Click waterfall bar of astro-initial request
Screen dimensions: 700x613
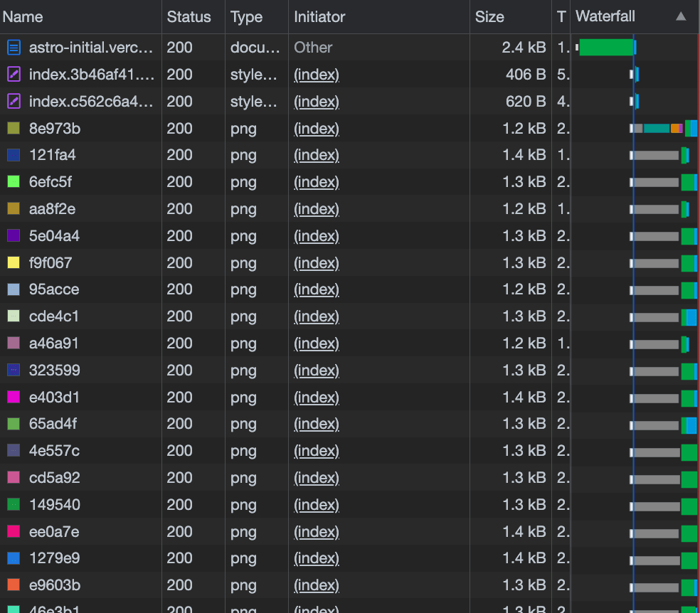(x=606, y=48)
